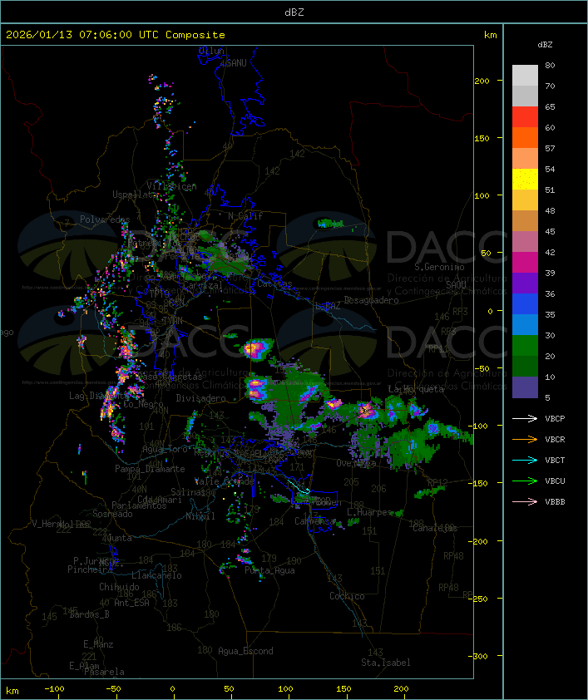Pick the light gray 70-80 dBZ swatch
The height and width of the screenshot is (700, 588).
pyautogui.click(x=525, y=76)
